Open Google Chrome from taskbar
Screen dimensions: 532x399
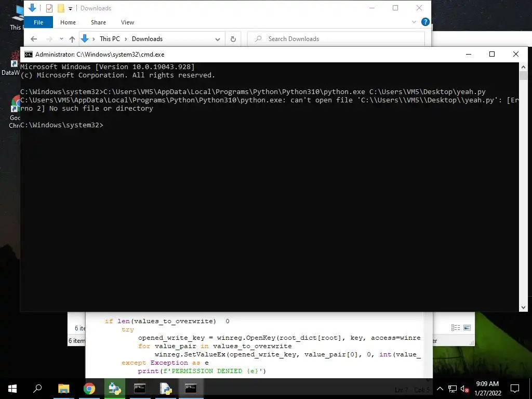(x=89, y=389)
